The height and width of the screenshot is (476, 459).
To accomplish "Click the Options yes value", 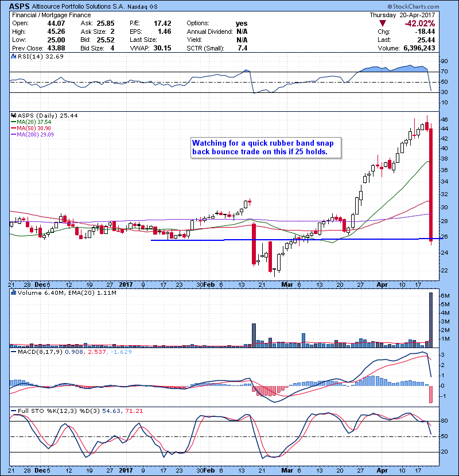I will click(x=241, y=24).
